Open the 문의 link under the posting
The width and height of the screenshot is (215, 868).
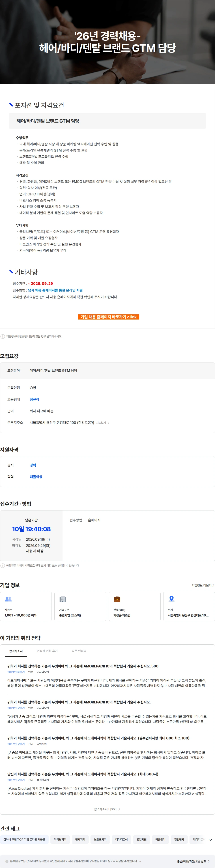click(49, 336)
